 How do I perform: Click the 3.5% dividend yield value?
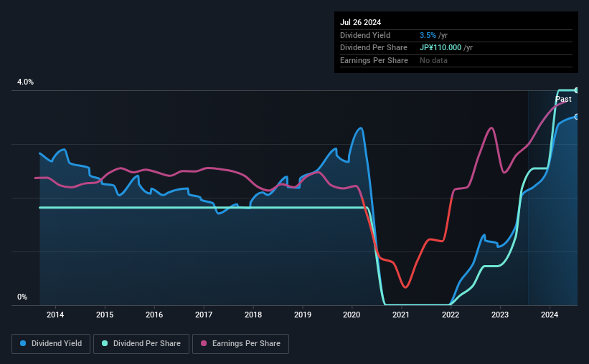(428, 35)
